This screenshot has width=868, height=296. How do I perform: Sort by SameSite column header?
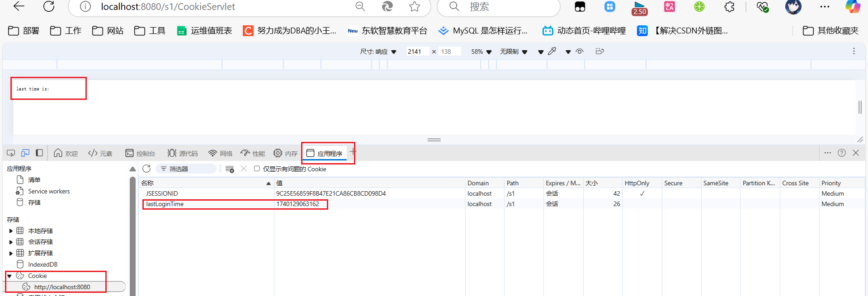click(720, 183)
